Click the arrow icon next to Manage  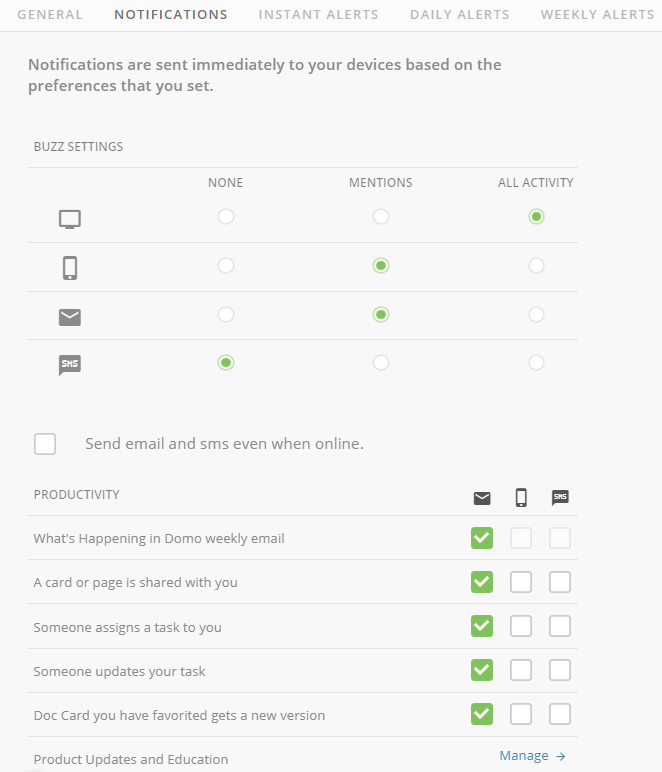coord(561,757)
